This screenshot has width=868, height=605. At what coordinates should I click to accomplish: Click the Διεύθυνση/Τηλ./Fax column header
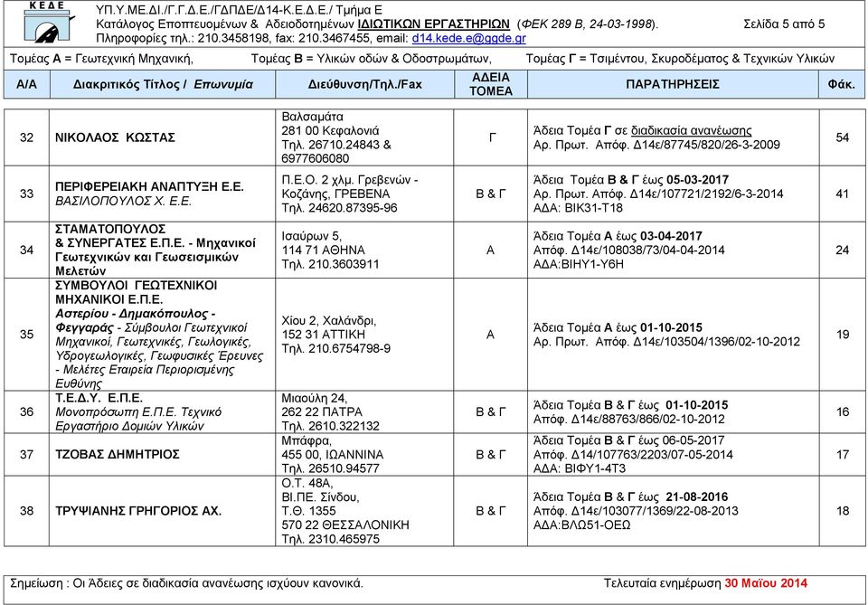364,84
